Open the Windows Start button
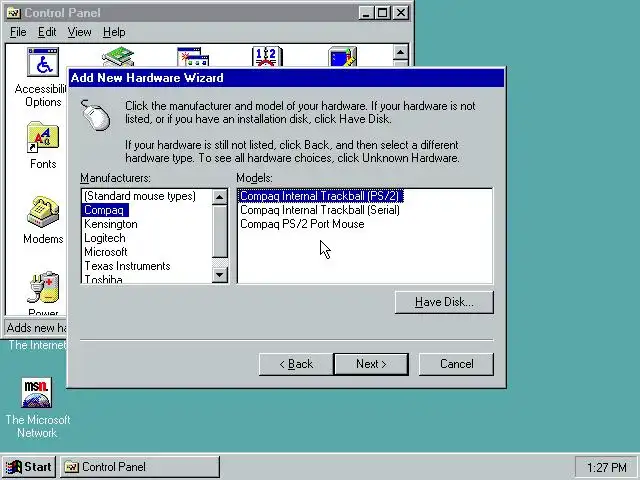 click(x=29, y=467)
